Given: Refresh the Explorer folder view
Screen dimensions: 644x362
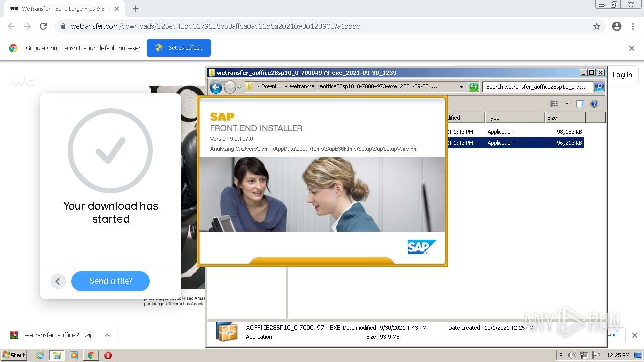Looking at the screenshot, I should point(474,87).
